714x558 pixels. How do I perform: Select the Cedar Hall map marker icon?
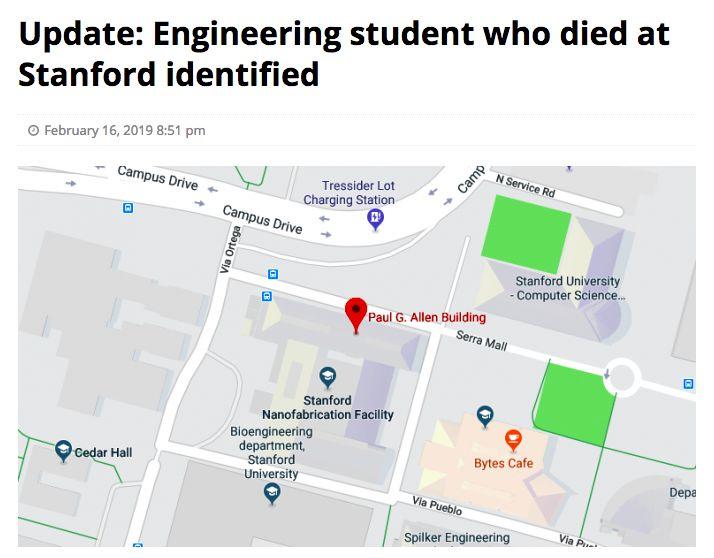[x=64, y=450]
